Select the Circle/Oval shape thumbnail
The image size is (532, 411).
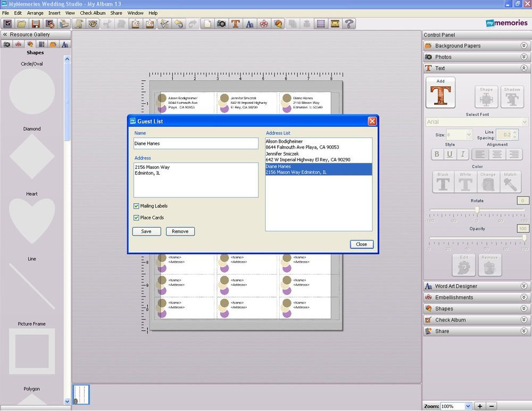click(32, 91)
